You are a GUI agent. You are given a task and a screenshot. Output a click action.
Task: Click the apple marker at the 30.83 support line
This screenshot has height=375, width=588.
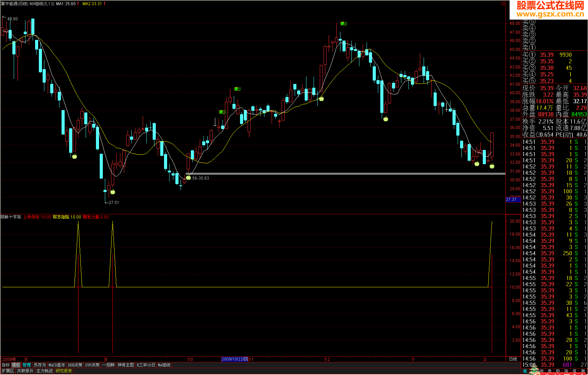188,178
